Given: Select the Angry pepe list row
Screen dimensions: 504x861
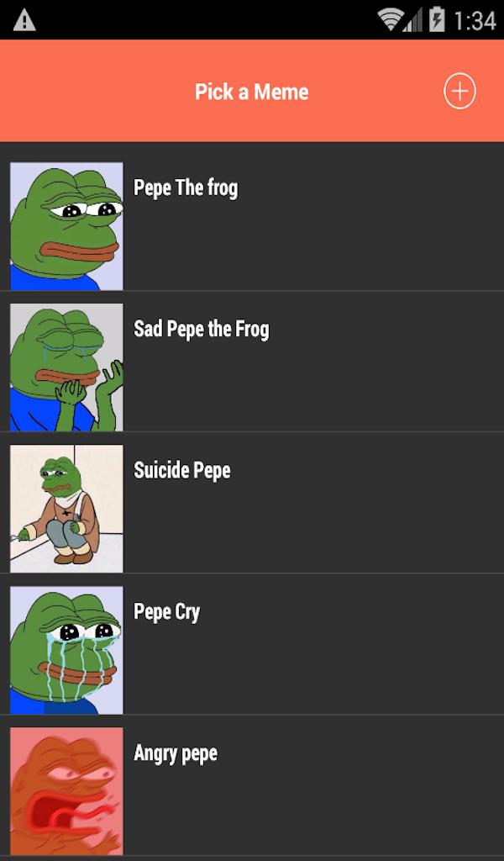Looking at the screenshot, I should click(252, 786).
